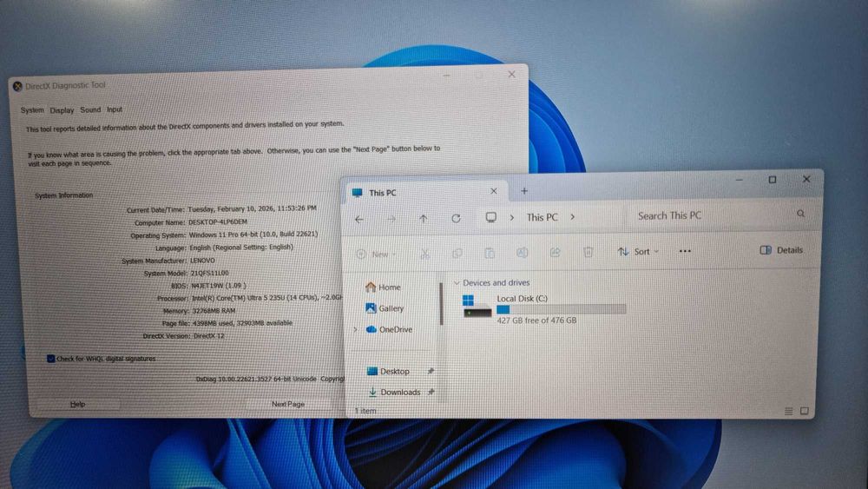Close the DirectX Diagnostic Tool window

click(511, 74)
